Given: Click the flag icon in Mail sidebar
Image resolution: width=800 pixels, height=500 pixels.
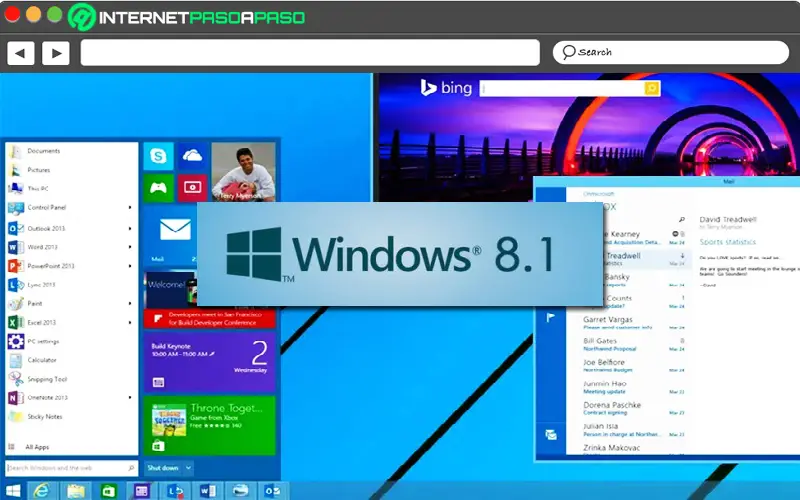Looking at the screenshot, I should tap(551, 318).
